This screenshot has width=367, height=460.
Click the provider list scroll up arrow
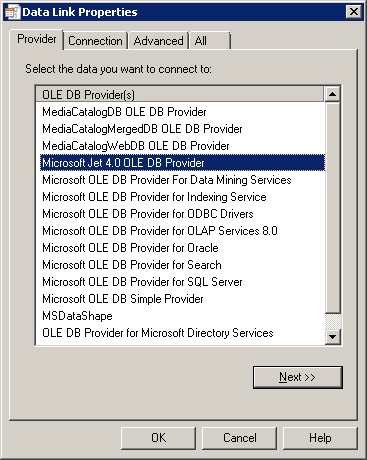tap(332, 94)
